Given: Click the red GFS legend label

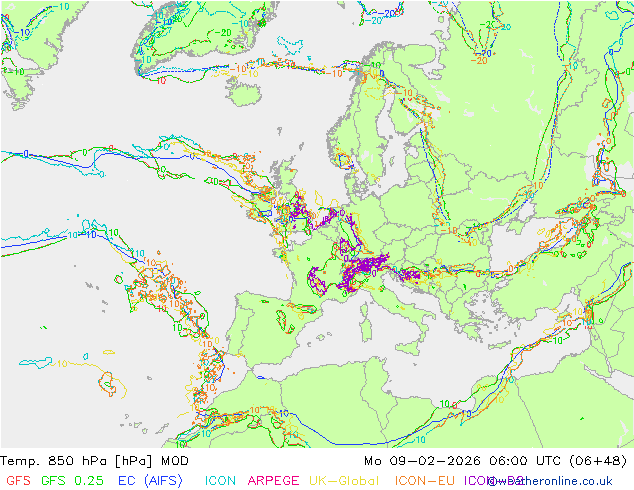Looking at the screenshot, I should click(19, 481).
